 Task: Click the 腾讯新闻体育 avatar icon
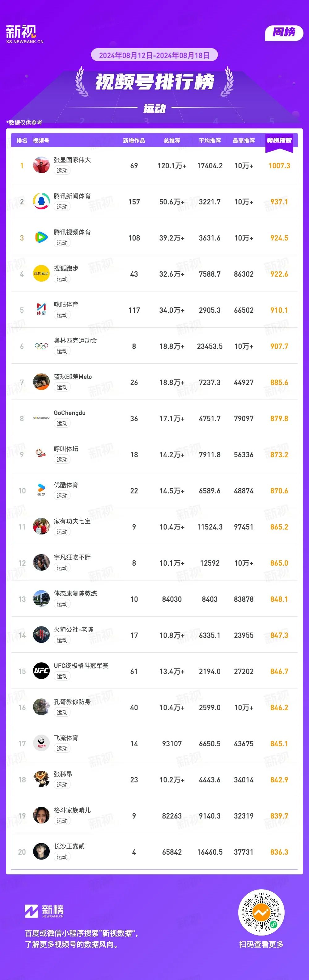coord(41,201)
